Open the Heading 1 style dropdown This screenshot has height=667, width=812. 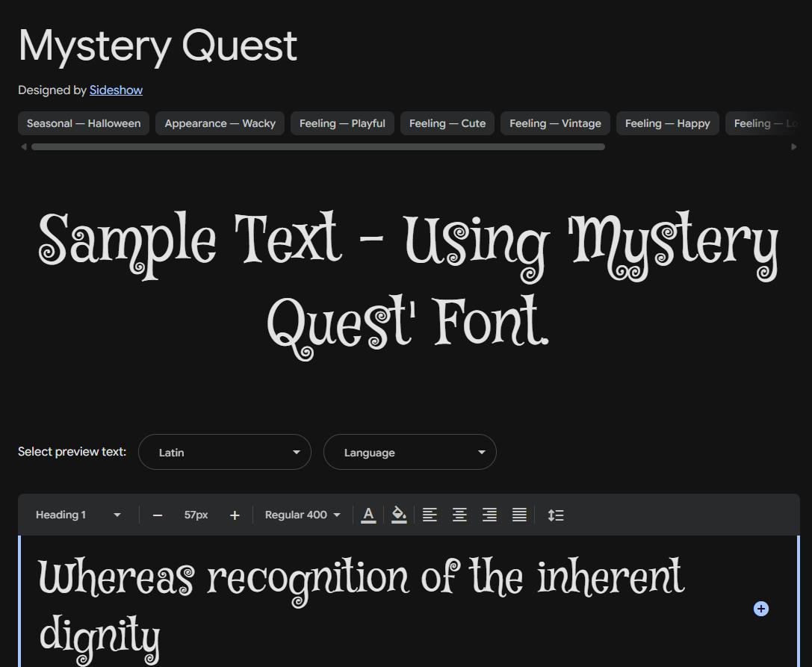point(78,515)
